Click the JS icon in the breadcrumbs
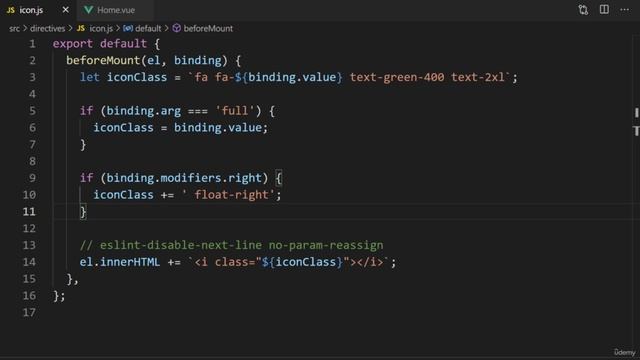The image size is (640, 360). tap(81, 28)
